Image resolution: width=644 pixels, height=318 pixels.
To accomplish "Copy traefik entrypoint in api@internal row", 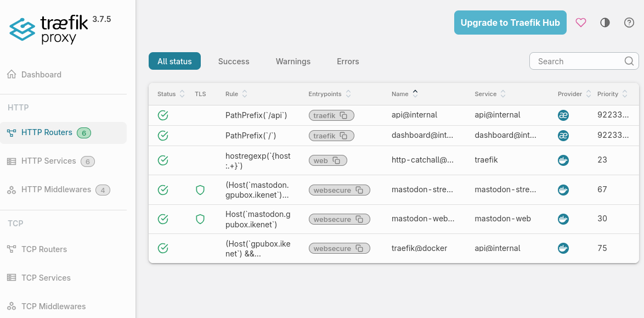I will tap(343, 115).
